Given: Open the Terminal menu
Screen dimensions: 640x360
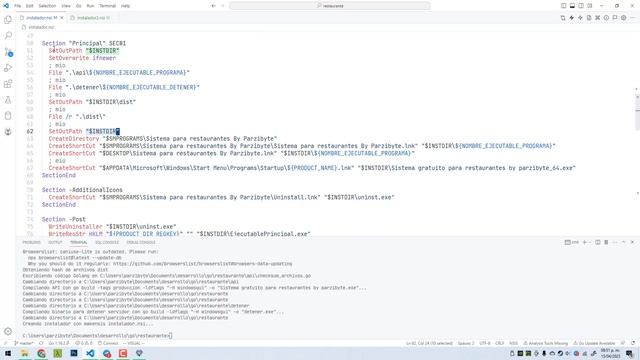Looking at the screenshot, I should 107,6.
